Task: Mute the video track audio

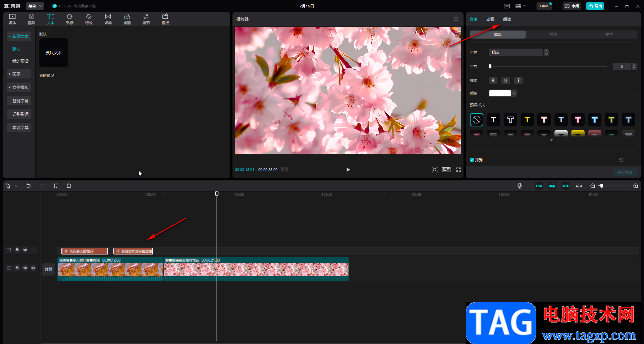Action: [x=33, y=268]
